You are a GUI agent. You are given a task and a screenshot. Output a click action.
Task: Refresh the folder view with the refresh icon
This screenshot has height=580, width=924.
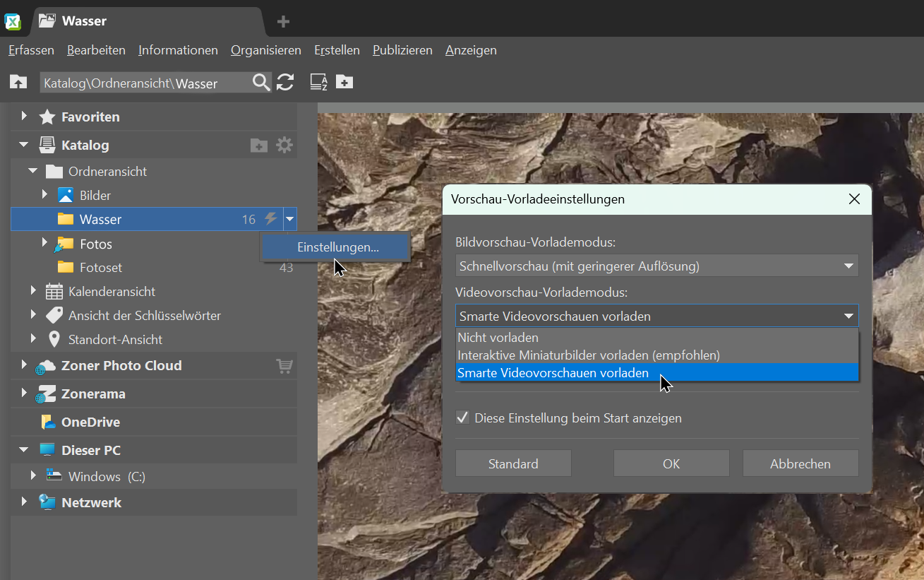(x=285, y=82)
